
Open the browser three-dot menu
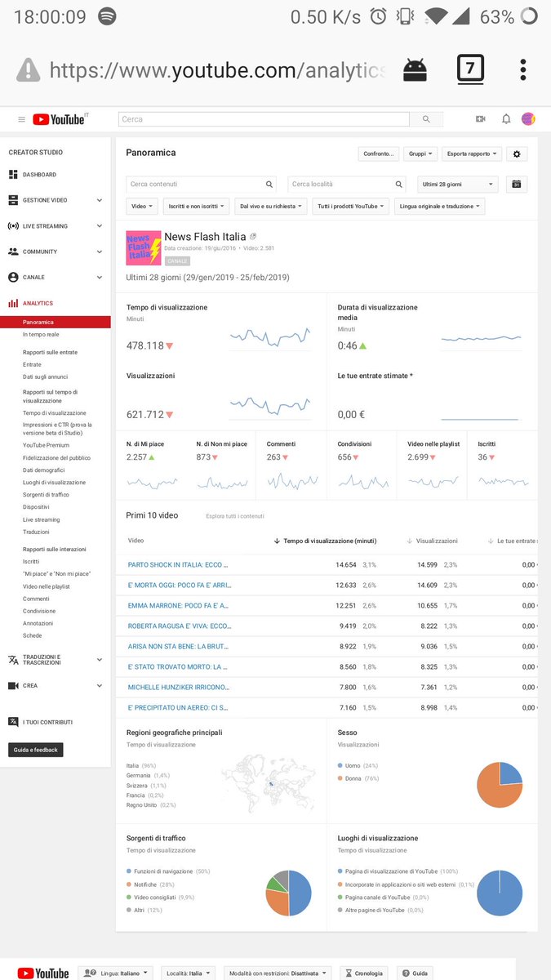[x=523, y=69]
